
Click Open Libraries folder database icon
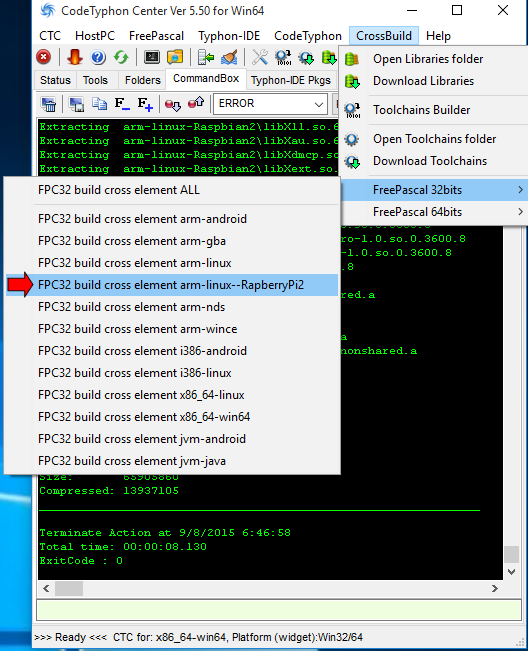point(352,59)
